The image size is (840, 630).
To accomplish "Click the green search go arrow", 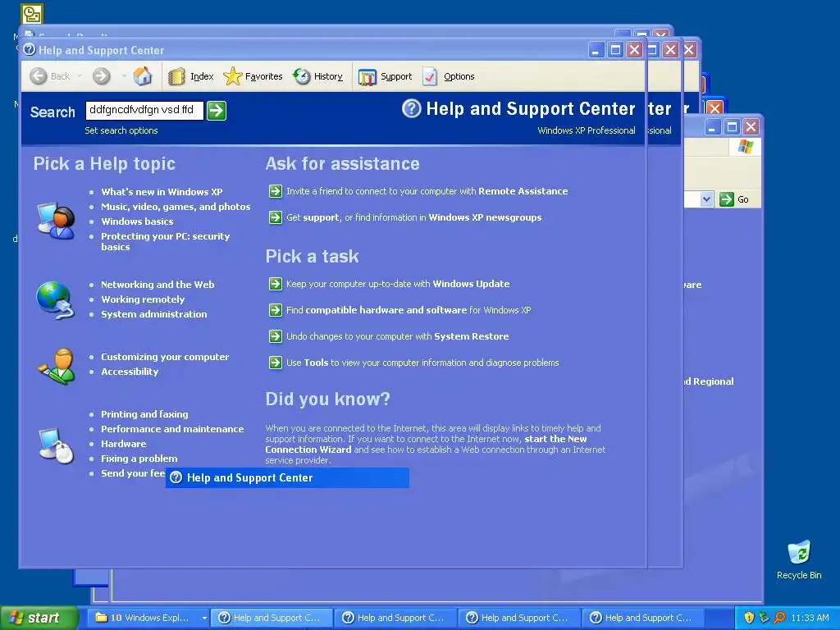I will [x=217, y=111].
